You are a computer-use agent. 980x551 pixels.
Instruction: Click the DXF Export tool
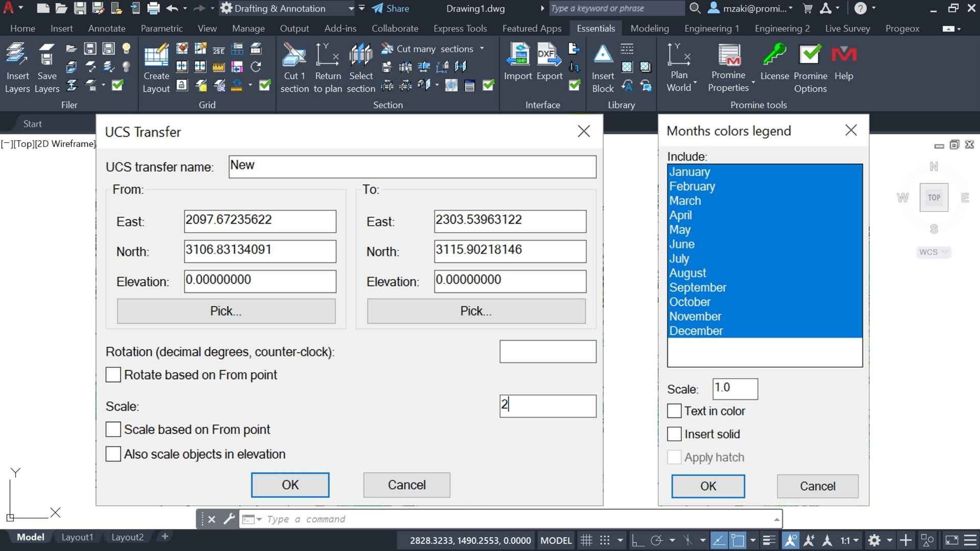point(548,61)
